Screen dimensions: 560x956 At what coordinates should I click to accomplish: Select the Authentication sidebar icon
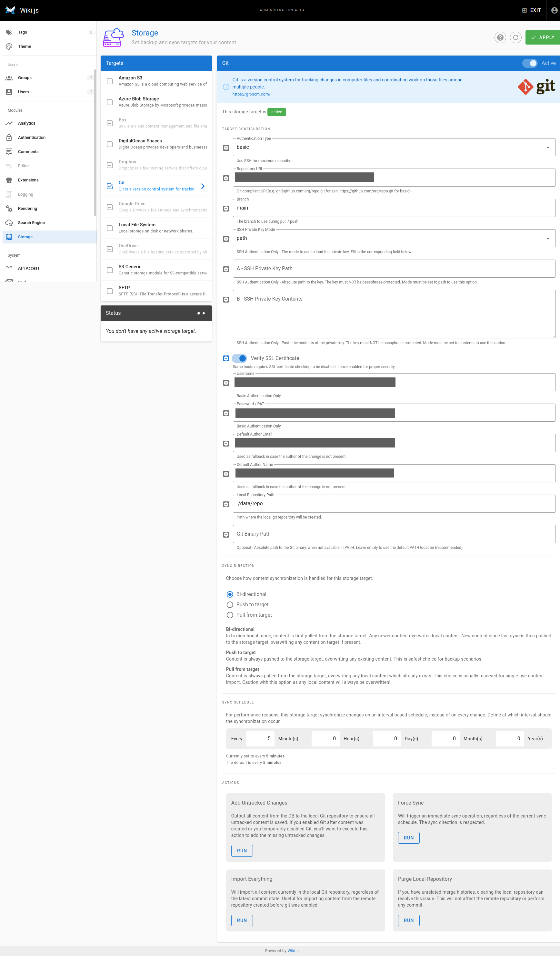pos(9,137)
